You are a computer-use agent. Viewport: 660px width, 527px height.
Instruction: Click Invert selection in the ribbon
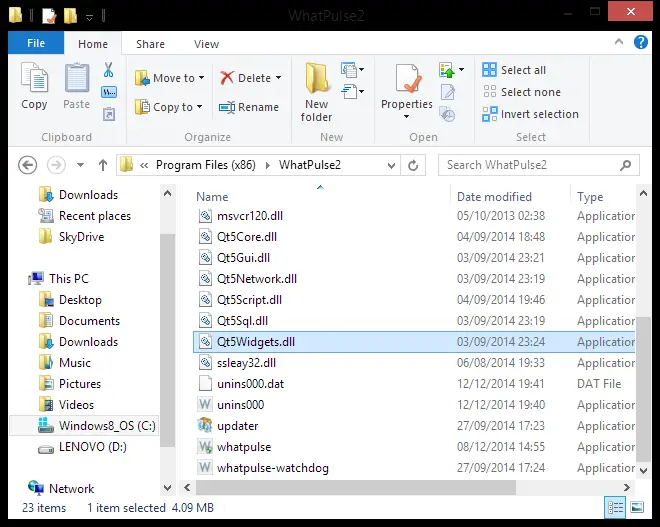pos(530,114)
